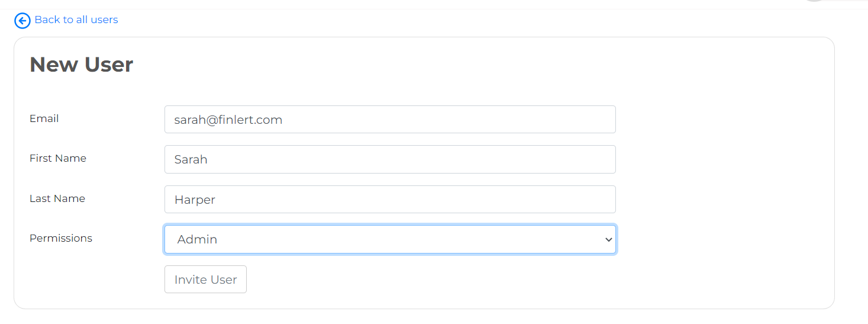This screenshot has width=868, height=324.
Task: Click on the 'Sarah' text entry
Action: coord(191,159)
